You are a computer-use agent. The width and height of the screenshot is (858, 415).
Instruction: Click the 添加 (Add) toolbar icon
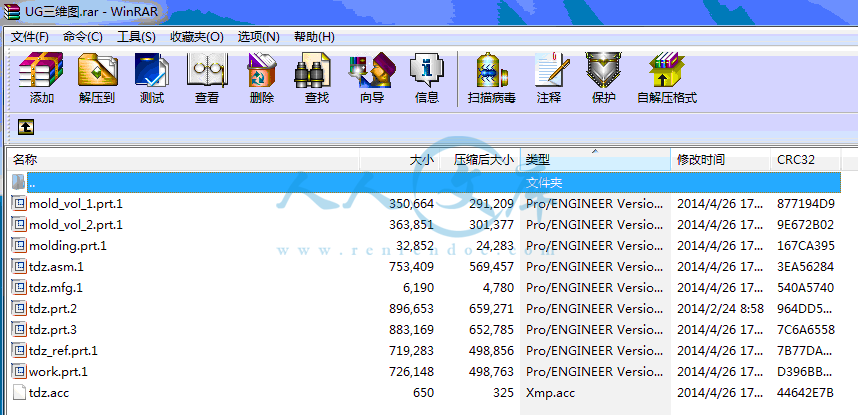coord(42,70)
